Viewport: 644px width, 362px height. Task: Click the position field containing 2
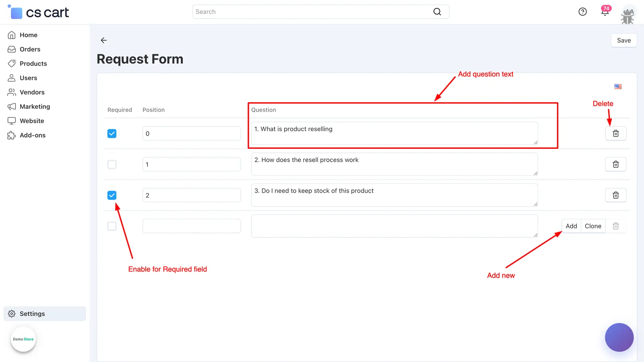pyautogui.click(x=192, y=195)
